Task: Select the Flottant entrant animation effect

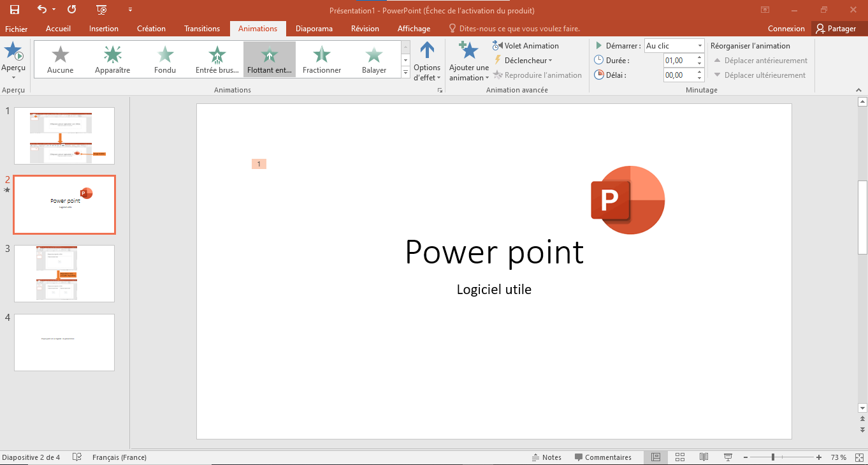Action: click(x=270, y=59)
